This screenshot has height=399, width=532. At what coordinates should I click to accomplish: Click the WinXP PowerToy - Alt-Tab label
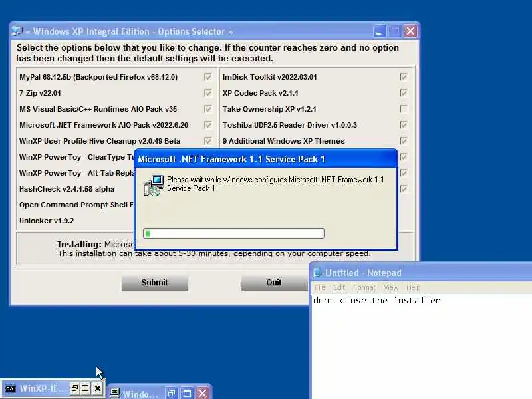coord(76,173)
